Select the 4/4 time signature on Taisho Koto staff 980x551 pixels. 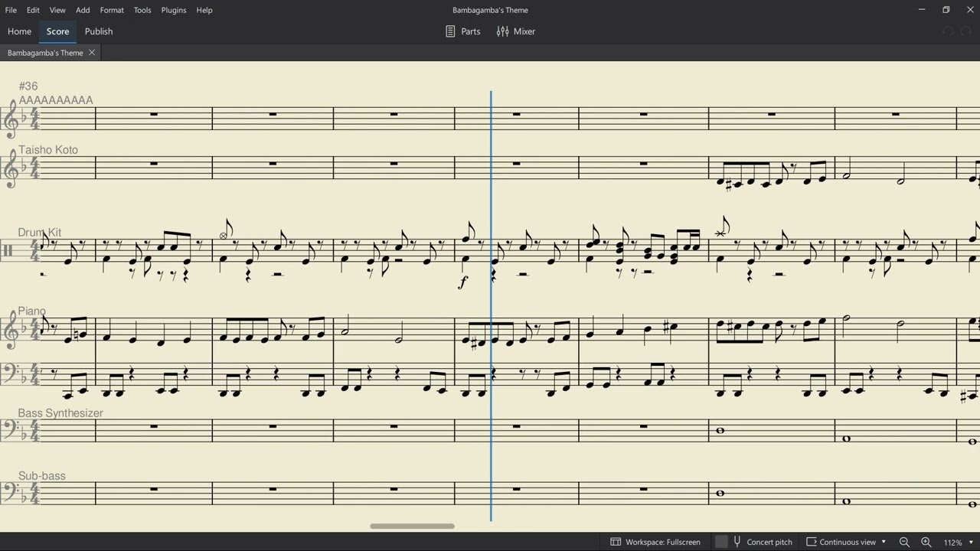pyautogui.click(x=35, y=168)
